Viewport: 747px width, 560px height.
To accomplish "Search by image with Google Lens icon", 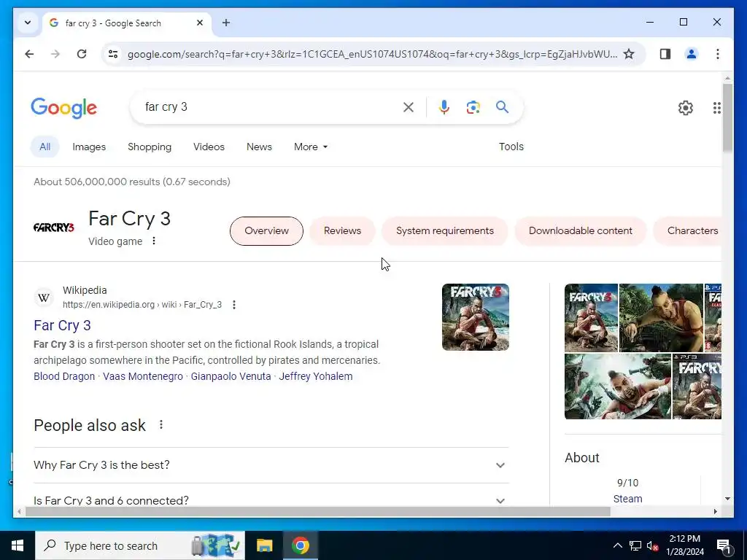I will (473, 107).
